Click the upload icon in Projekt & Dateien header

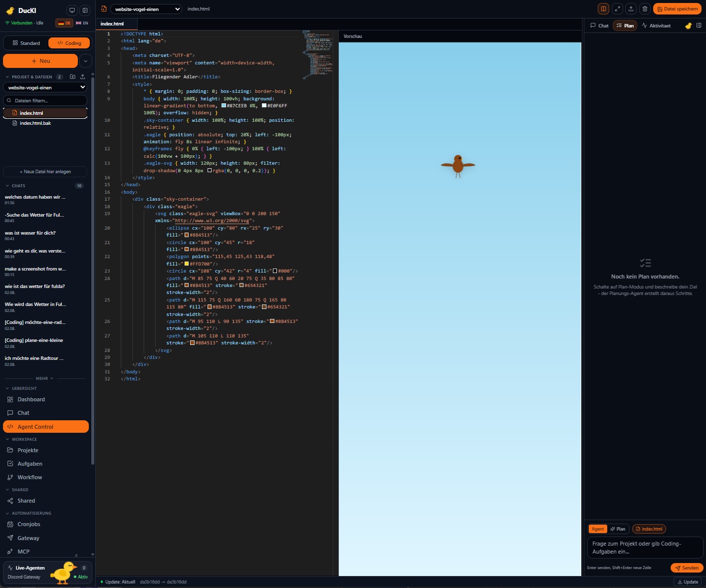[82, 77]
